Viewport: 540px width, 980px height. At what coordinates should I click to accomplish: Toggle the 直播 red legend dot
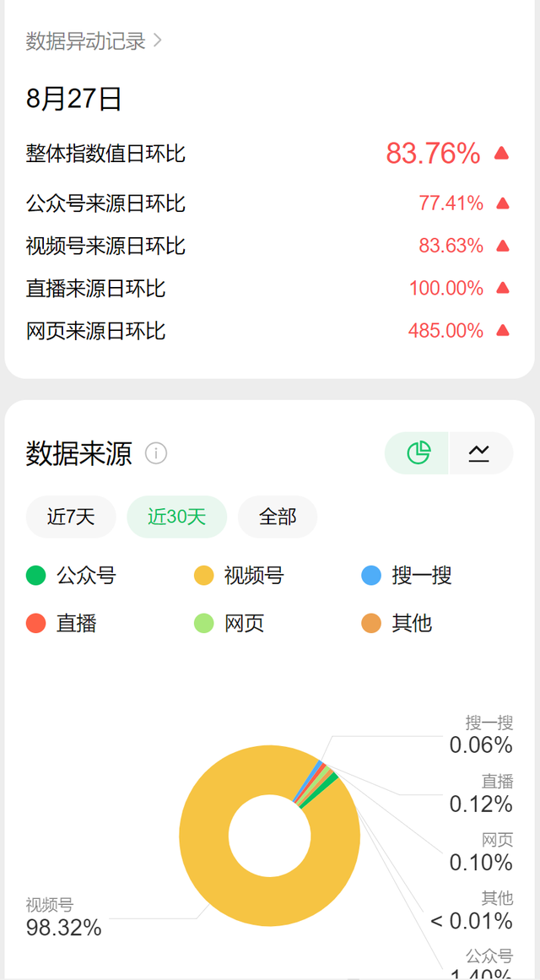click(x=36, y=623)
